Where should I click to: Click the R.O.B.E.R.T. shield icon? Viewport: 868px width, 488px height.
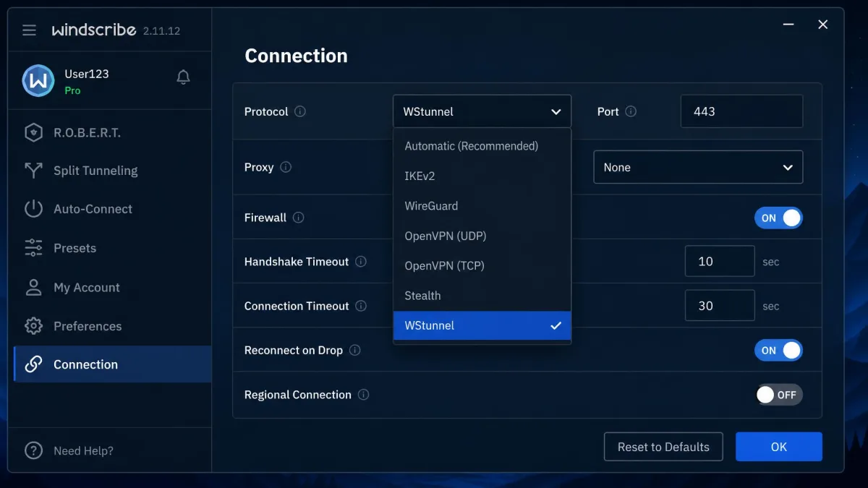pos(33,132)
